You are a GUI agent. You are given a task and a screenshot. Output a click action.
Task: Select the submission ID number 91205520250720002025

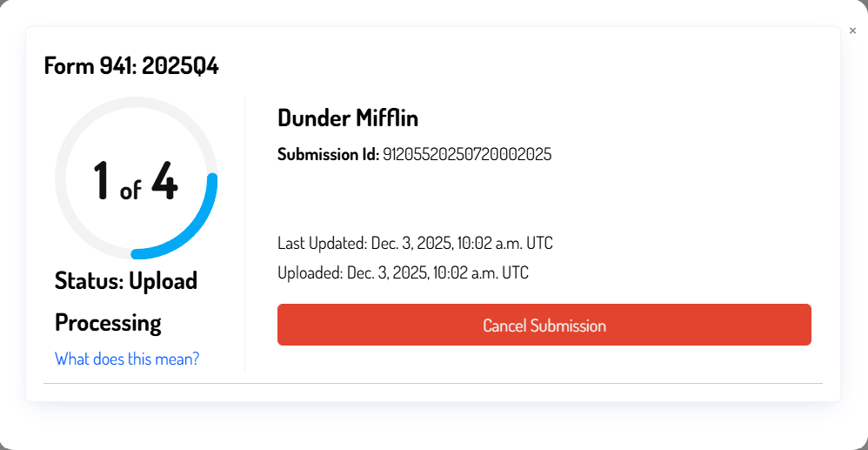pyautogui.click(x=467, y=155)
